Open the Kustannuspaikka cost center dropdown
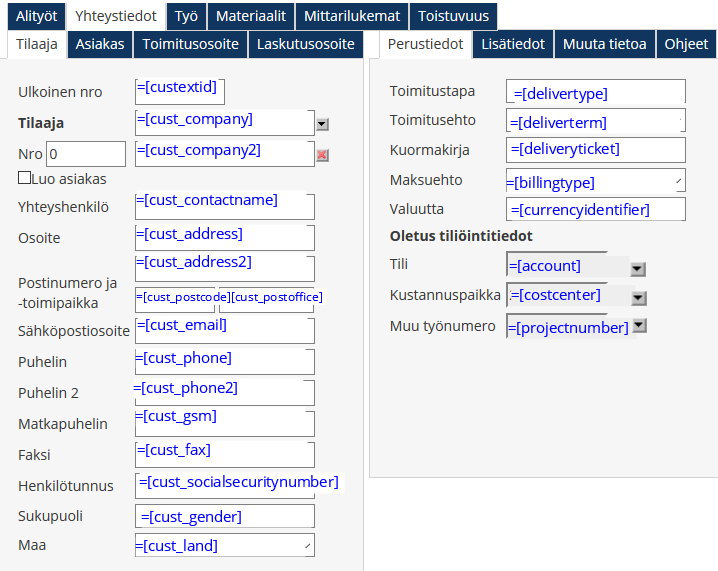 click(638, 298)
